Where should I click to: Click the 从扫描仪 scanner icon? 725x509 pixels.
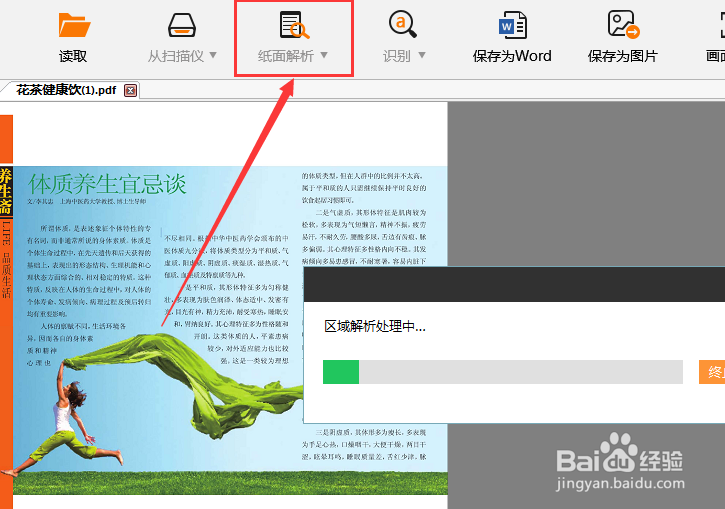coord(182,25)
